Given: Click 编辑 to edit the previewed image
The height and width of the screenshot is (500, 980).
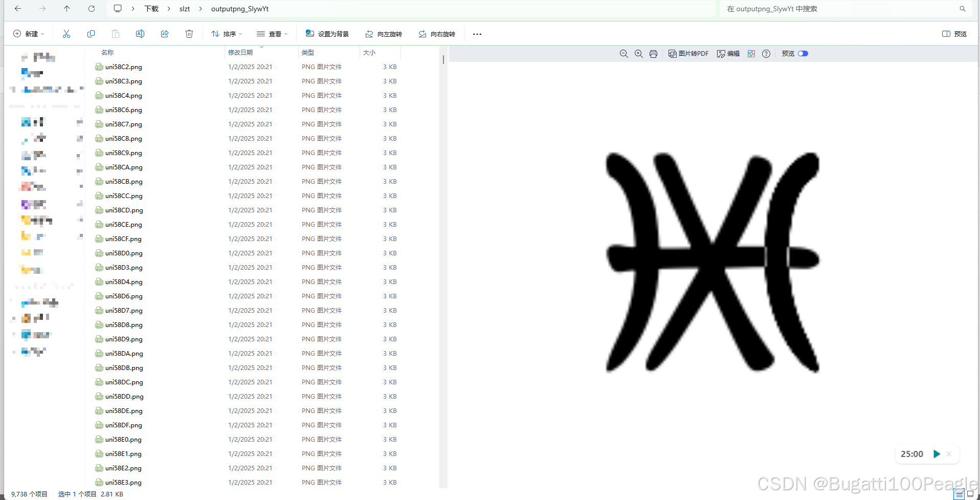Looking at the screenshot, I should click(728, 53).
